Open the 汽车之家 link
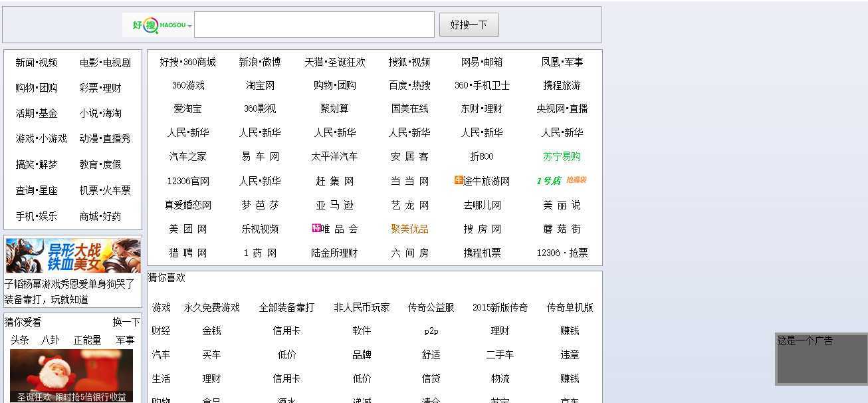 [188, 156]
